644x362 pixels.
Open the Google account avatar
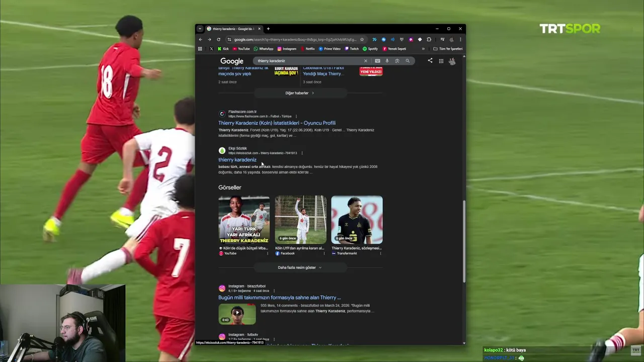click(x=452, y=61)
